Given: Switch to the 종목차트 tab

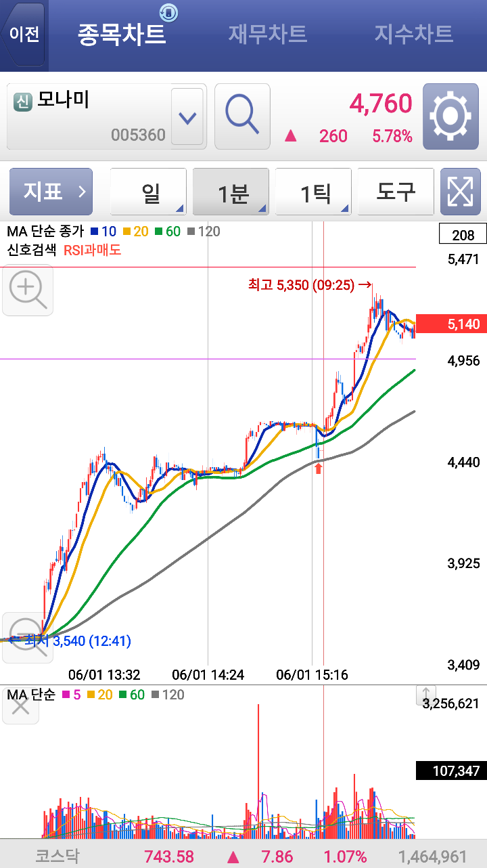Looking at the screenshot, I should point(122,34).
